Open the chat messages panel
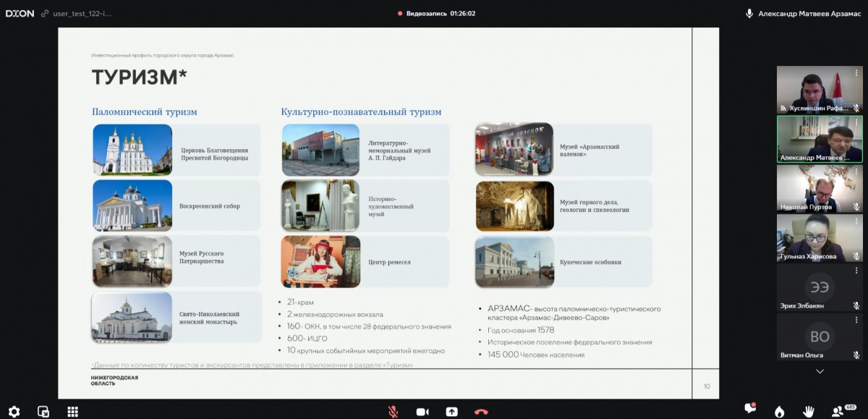The height and width of the screenshot is (419, 868). (x=750, y=410)
